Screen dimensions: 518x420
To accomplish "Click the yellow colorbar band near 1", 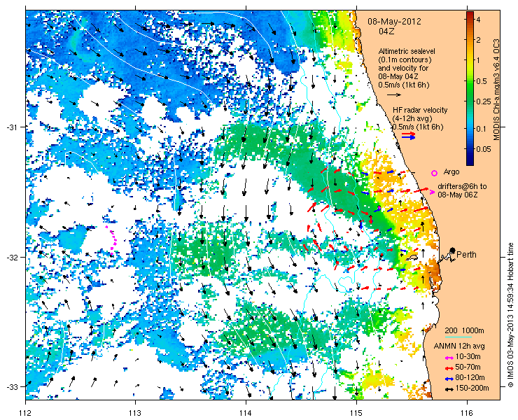I will point(470,59).
